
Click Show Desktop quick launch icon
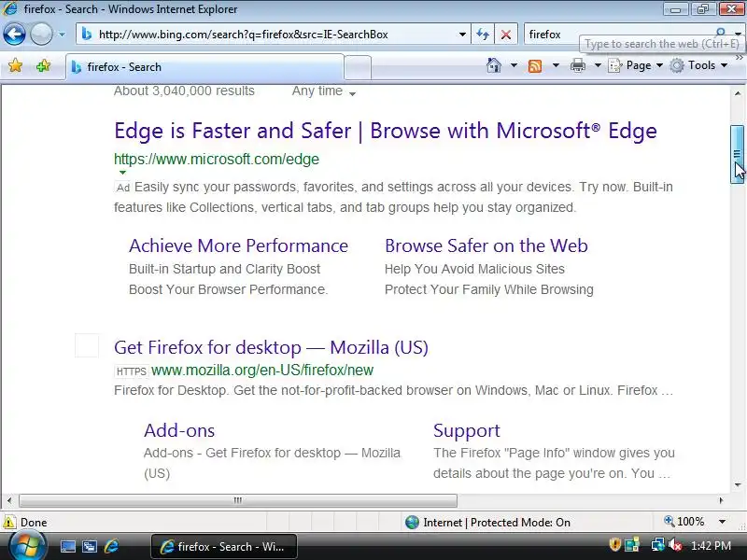[x=67, y=546]
